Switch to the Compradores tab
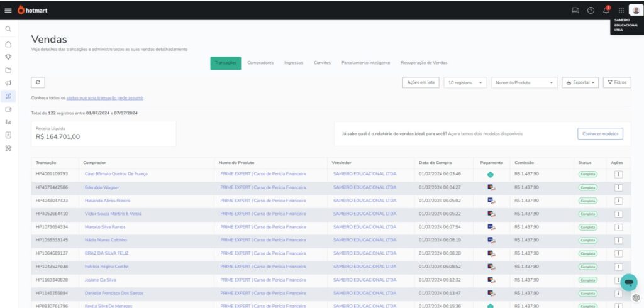 click(260, 63)
